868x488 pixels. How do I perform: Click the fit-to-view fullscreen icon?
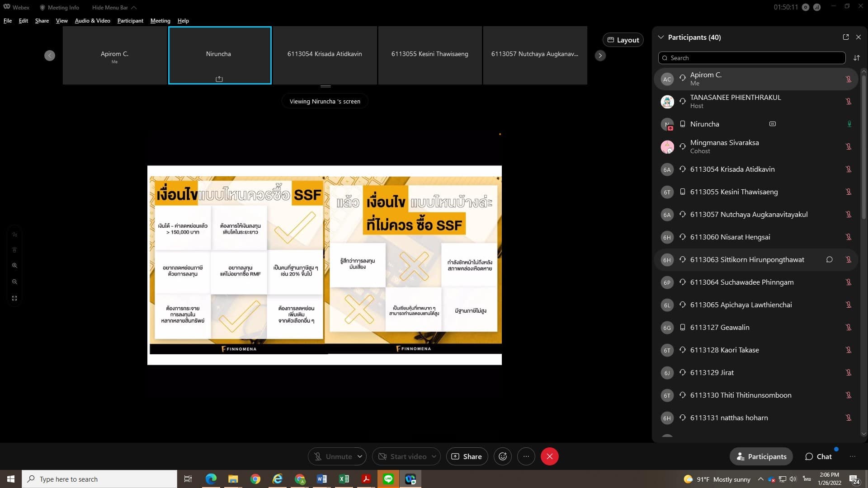[x=14, y=298]
